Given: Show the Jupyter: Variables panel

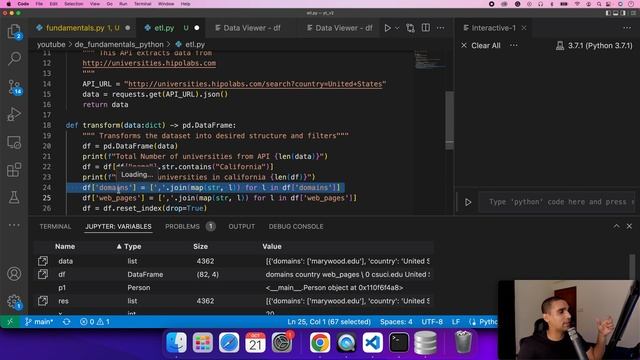Looking at the screenshot, I should pyautogui.click(x=118, y=227).
